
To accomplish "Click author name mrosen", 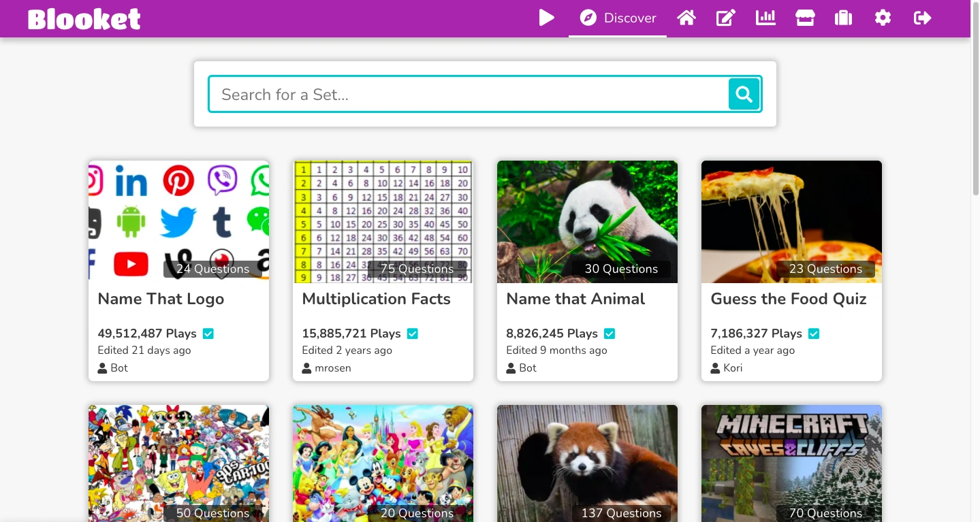I will click(333, 368).
